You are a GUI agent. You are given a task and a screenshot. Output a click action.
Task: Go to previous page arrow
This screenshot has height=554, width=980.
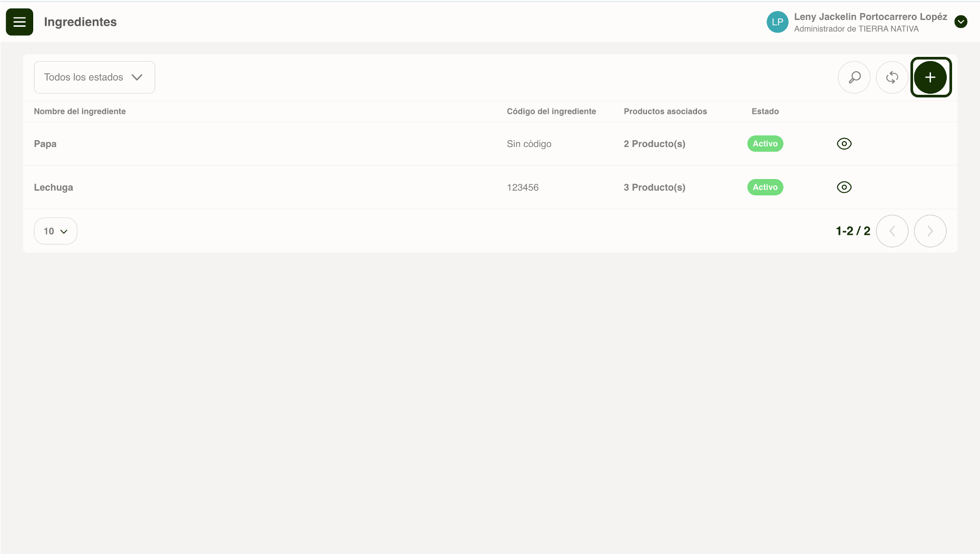tap(892, 231)
